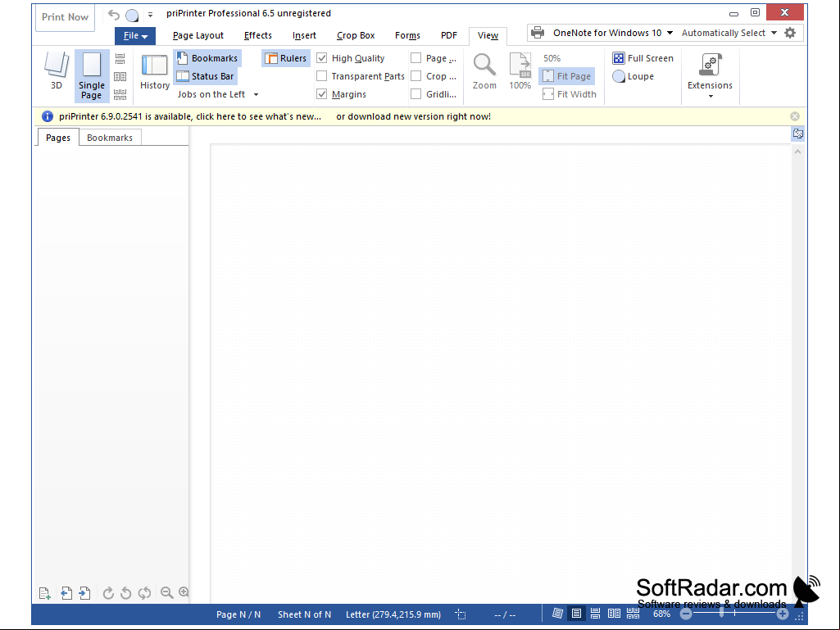Select Fit Page zoom mode
This screenshot has width=840, height=630.
tap(567, 76)
